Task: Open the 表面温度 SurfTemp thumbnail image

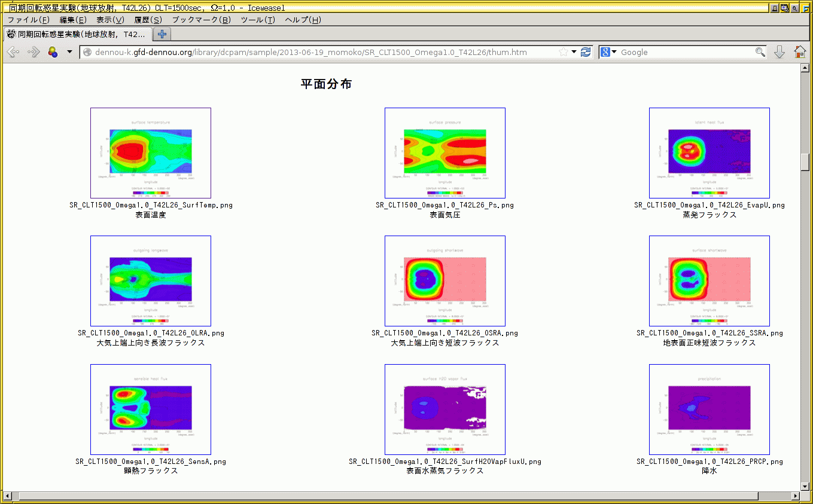Action: tap(151, 153)
